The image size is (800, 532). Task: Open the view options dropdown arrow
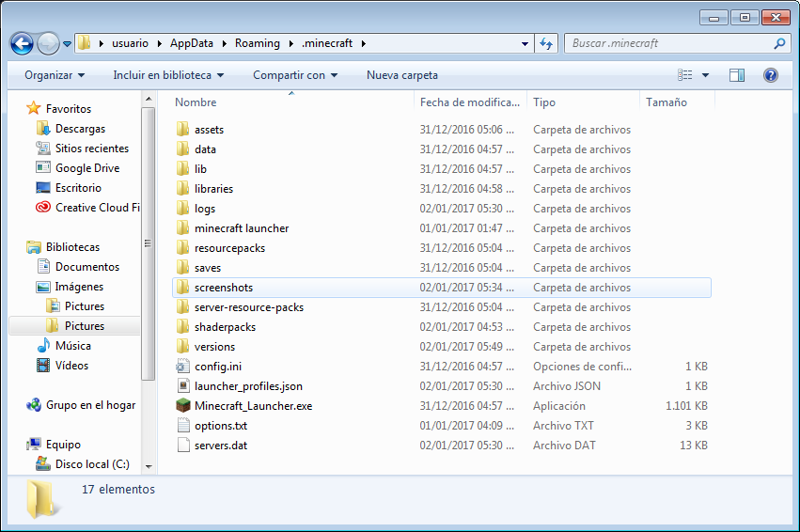(705, 75)
